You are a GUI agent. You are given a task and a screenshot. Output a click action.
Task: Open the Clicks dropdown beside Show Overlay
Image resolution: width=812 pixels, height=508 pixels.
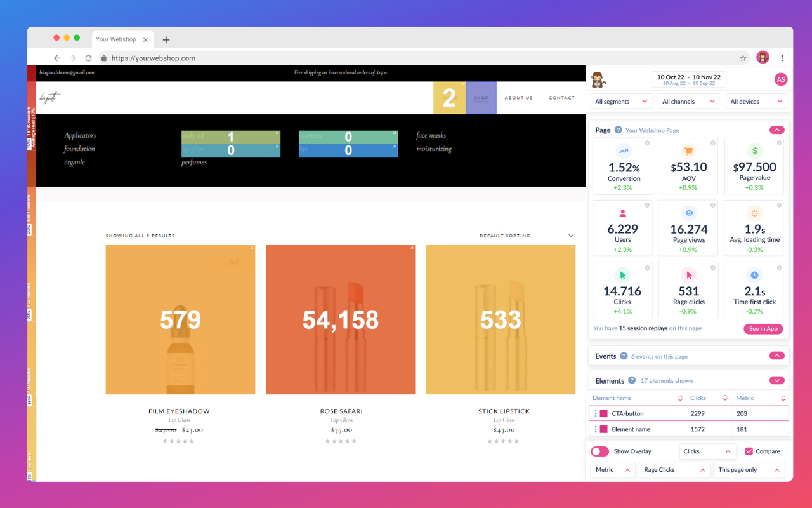click(707, 451)
